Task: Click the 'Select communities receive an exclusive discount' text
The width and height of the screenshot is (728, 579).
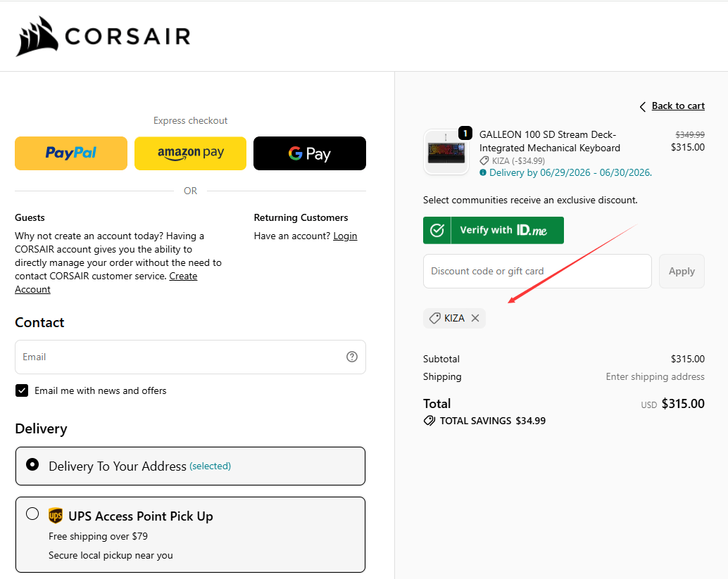Action: (530, 200)
